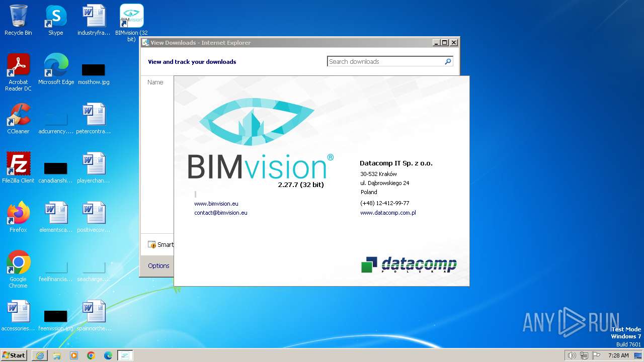Launch Microsoft Edge desktop shortcut
The height and width of the screenshot is (362, 644).
coord(56,69)
